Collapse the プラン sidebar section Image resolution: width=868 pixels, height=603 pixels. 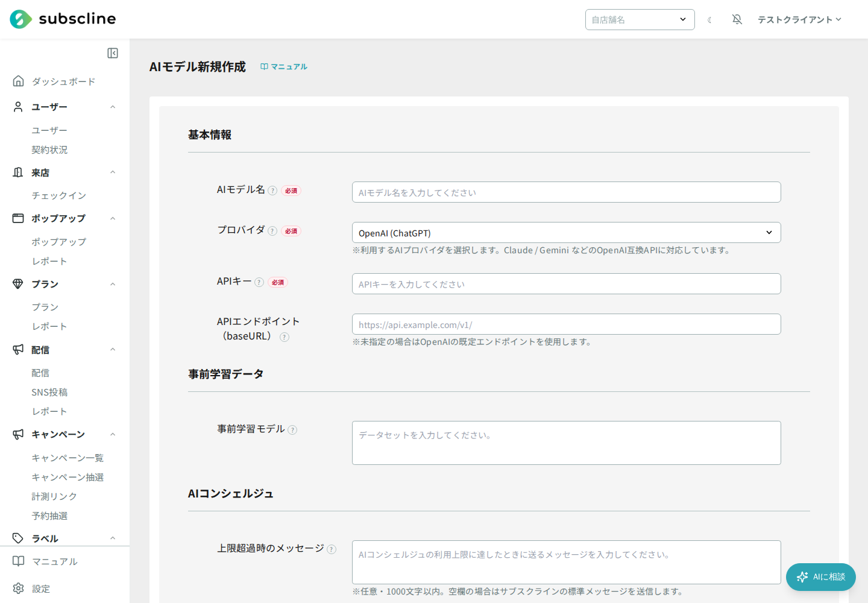pyautogui.click(x=113, y=284)
